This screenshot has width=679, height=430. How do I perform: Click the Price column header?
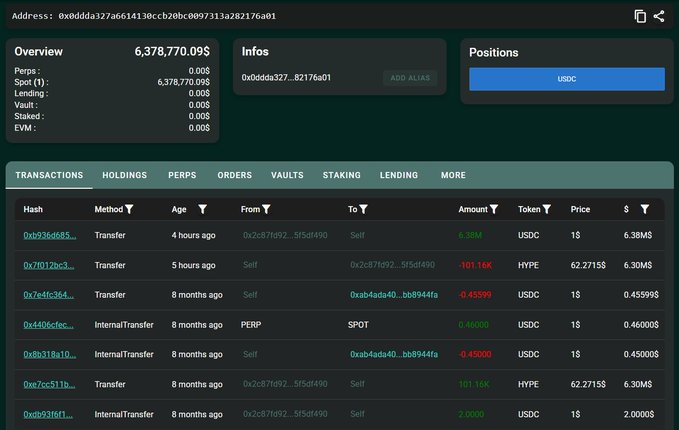(580, 209)
